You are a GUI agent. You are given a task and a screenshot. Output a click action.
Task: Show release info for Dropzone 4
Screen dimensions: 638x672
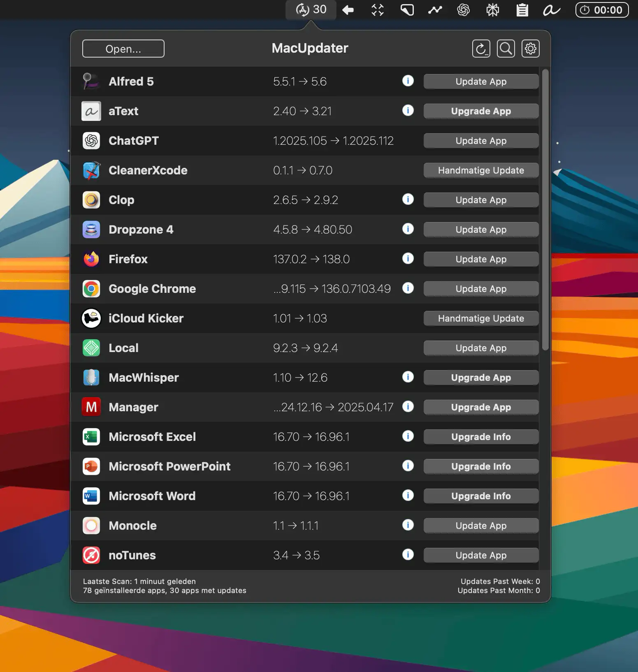pyautogui.click(x=408, y=229)
